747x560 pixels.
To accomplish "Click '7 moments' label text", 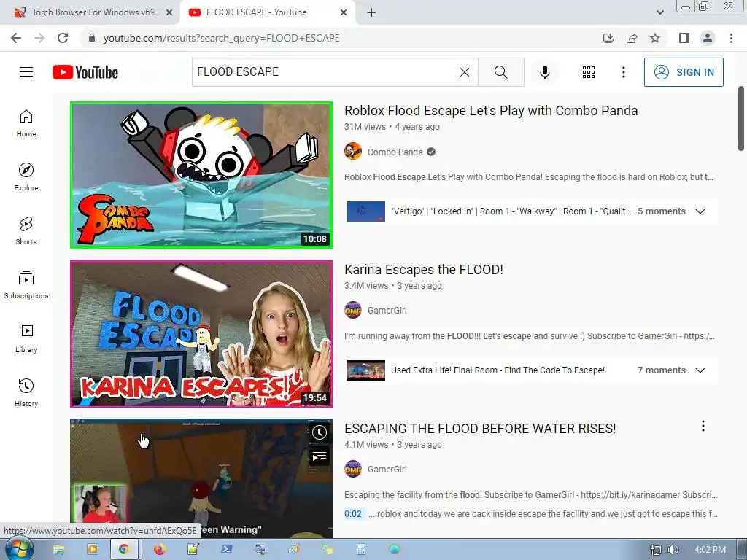I will 661,370.
